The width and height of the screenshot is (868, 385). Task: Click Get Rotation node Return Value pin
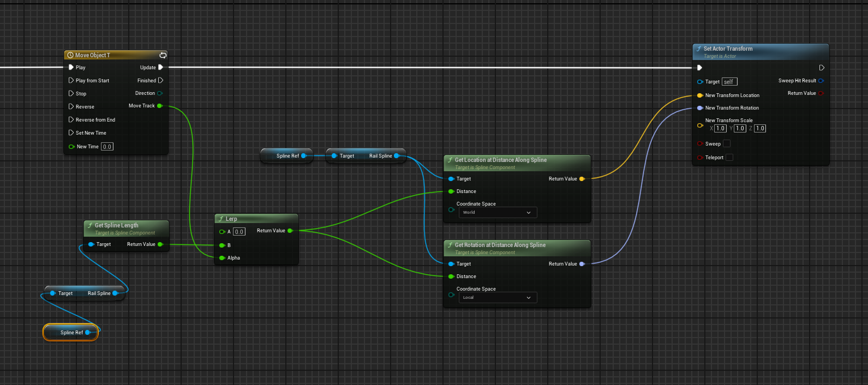tap(582, 264)
